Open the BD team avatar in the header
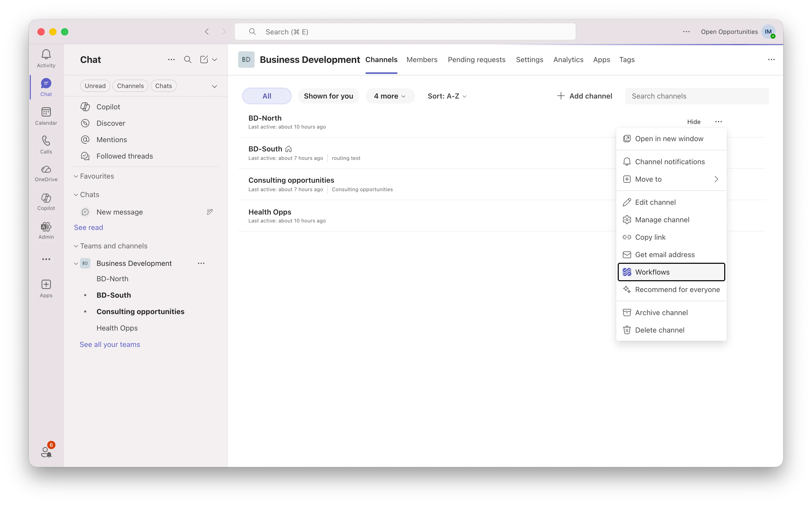The width and height of the screenshot is (812, 505). [x=246, y=60]
